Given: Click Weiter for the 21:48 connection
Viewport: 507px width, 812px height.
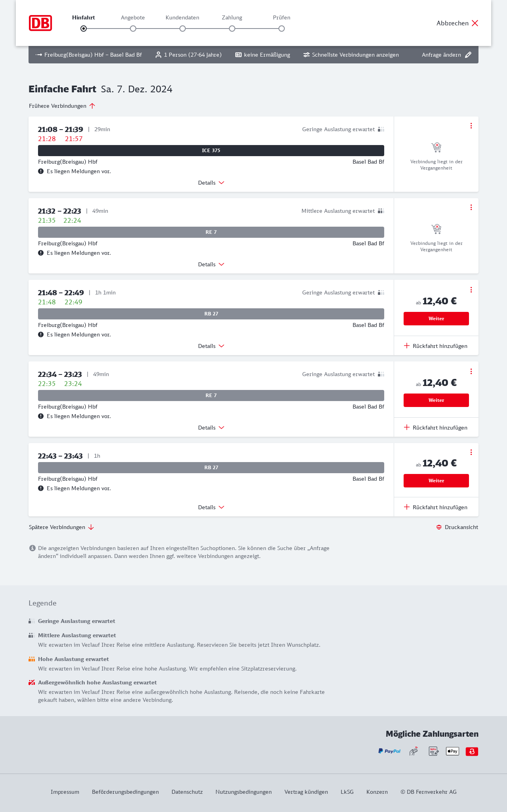Looking at the screenshot, I should (436, 319).
